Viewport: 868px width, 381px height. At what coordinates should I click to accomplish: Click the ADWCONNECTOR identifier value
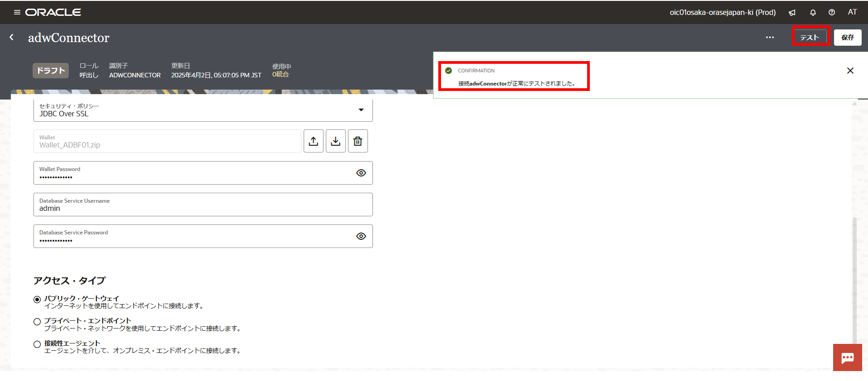[x=135, y=75]
